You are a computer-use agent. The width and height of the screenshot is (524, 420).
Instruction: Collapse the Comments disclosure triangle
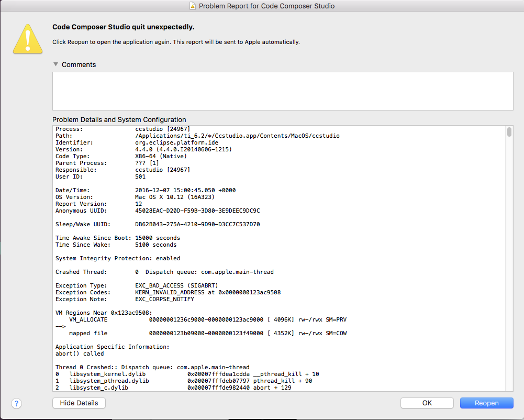pyautogui.click(x=55, y=64)
